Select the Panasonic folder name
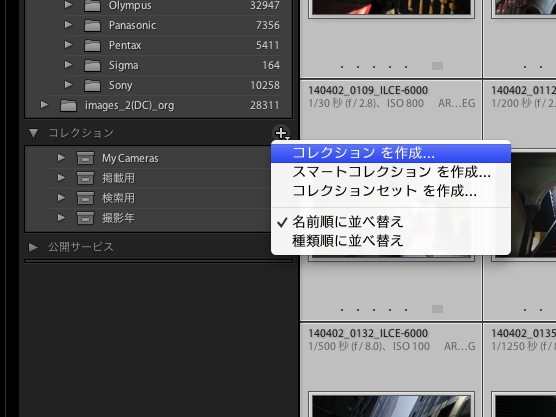Viewport: 556px width, 417px height. tap(132, 26)
